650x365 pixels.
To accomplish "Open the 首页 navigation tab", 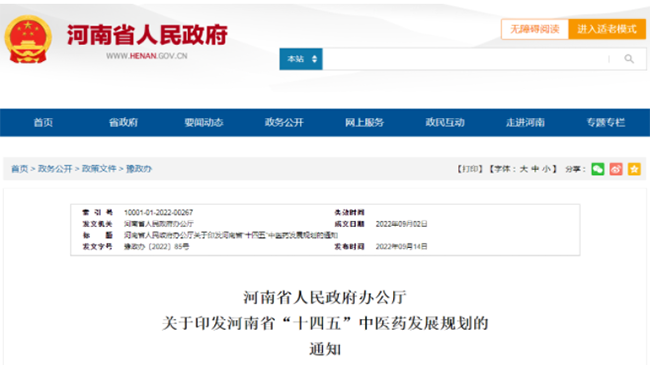I will [x=43, y=122].
